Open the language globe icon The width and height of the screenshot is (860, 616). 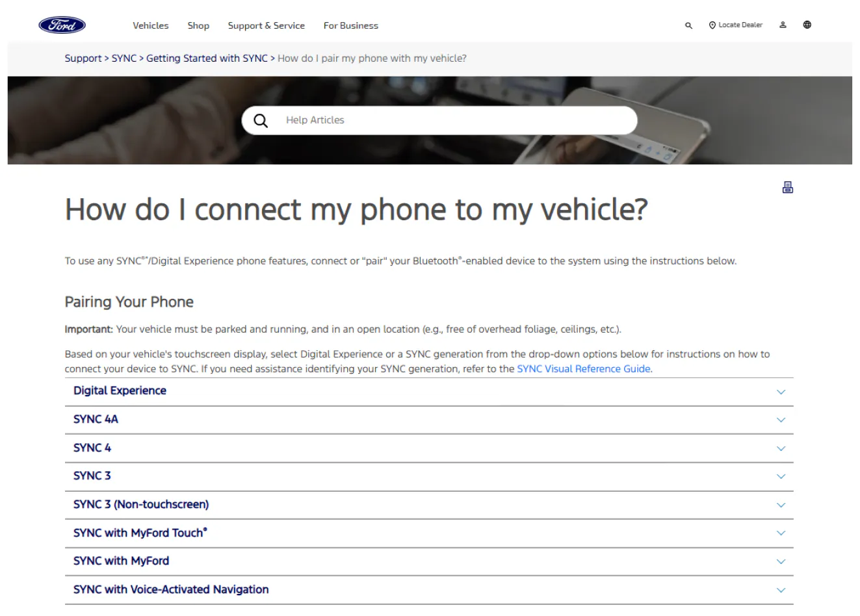[x=807, y=25]
